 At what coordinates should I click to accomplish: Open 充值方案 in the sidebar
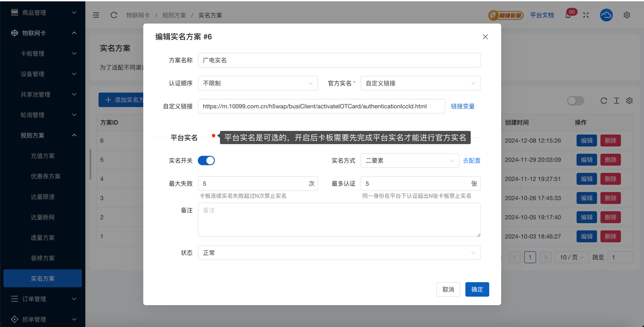pos(43,156)
